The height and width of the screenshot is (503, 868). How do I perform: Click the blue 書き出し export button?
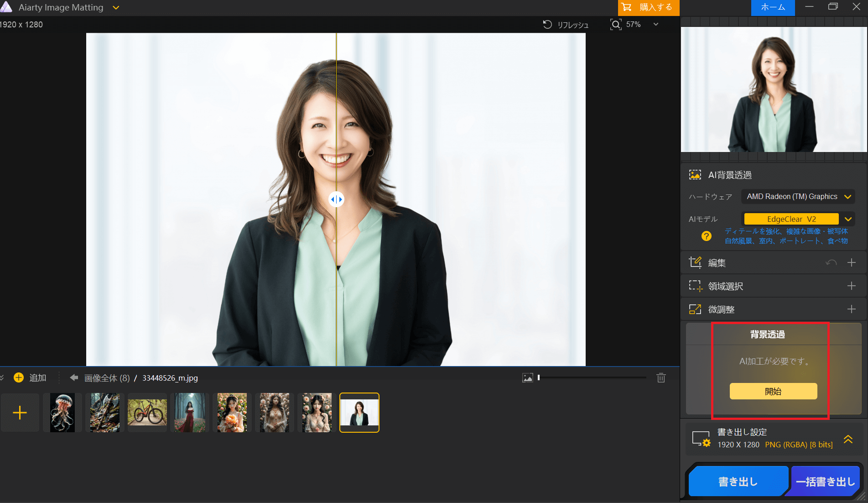(738, 482)
